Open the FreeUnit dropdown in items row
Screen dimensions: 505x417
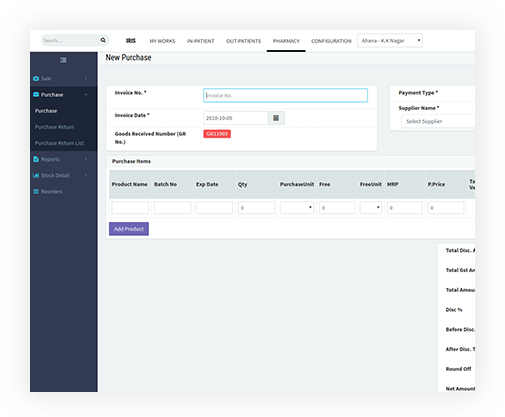pyautogui.click(x=371, y=207)
